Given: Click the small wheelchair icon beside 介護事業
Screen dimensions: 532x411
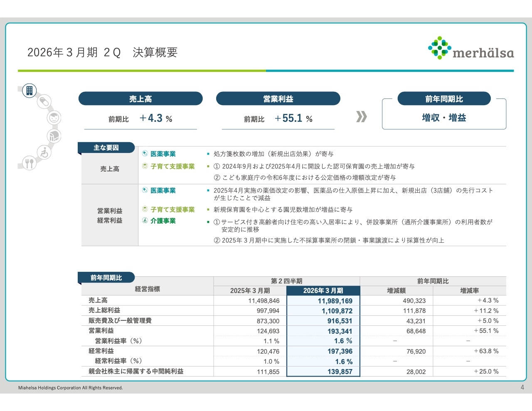Looking at the screenshot, I should pos(145,221).
